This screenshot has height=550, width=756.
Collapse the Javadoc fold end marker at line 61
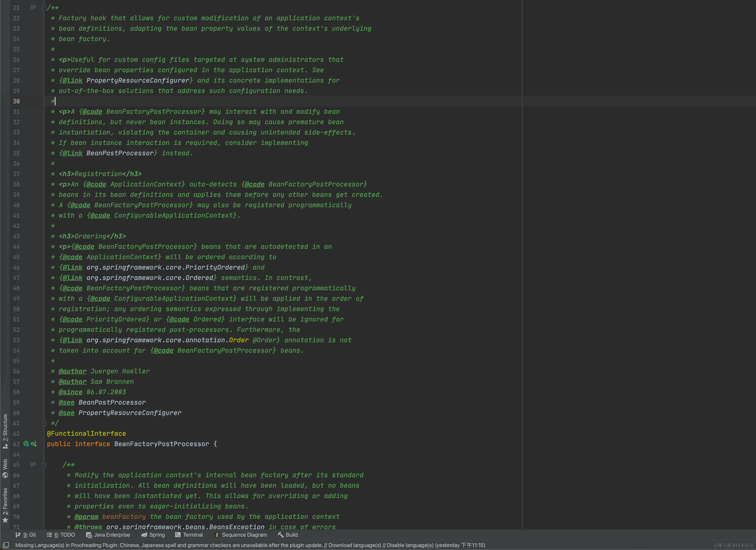coord(44,423)
